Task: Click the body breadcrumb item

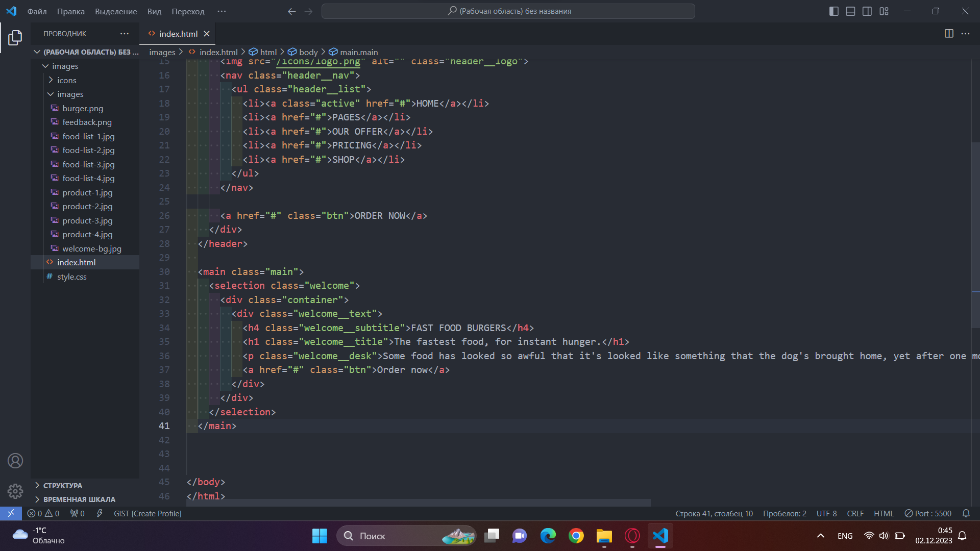Action: coord(303,52)
